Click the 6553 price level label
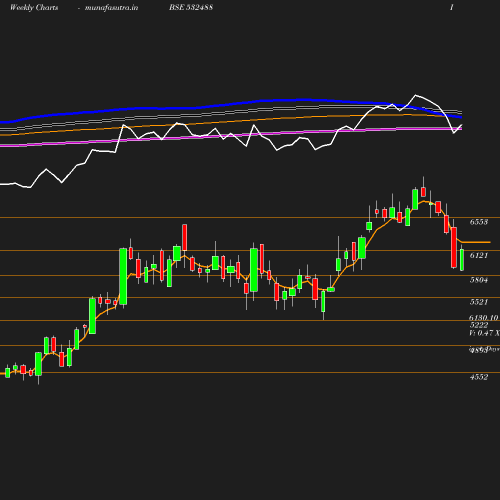Screen dimensions: 500x500 479,222
